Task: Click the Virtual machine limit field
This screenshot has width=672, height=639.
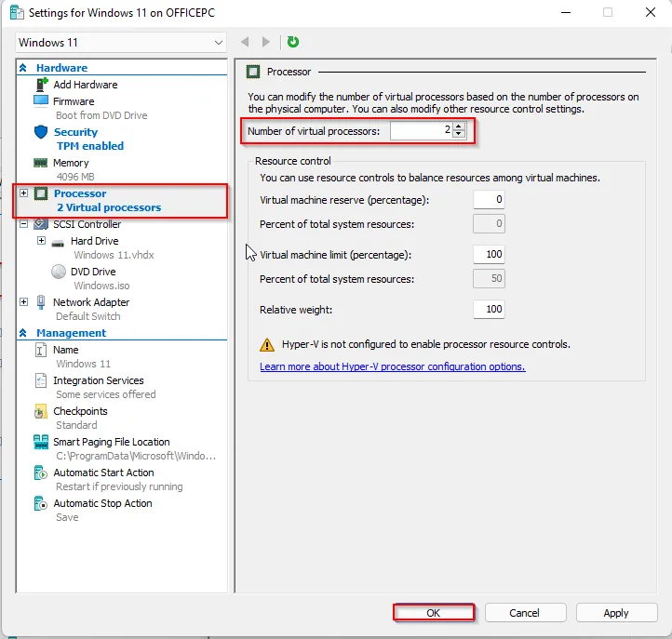Action: click(489, 255)
